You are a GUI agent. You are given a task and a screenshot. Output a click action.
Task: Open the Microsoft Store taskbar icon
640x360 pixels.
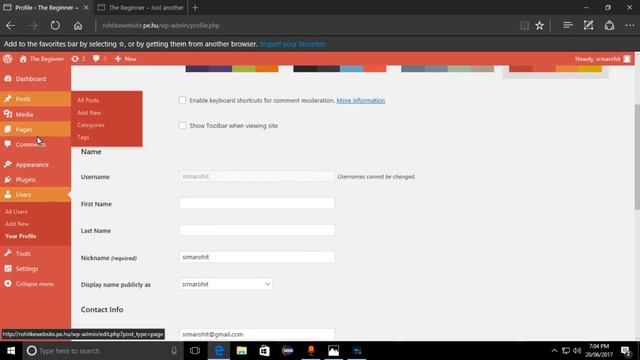[x=264, y=351]
